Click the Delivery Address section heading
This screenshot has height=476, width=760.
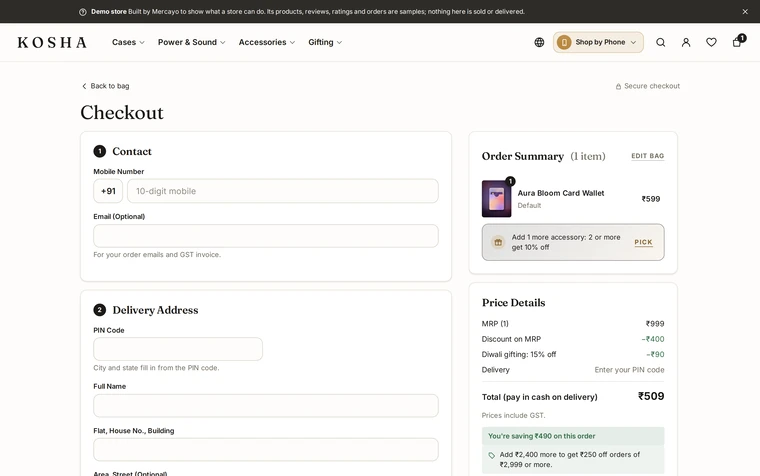[155, 310]
